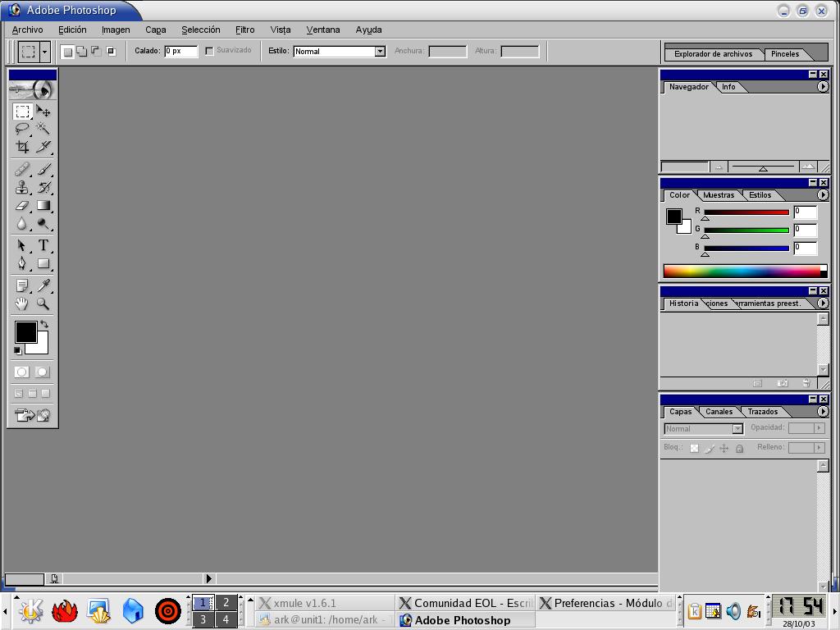Open the Selección menu
The height and width of the screenshot is (630, 840).
pos(200,30)
